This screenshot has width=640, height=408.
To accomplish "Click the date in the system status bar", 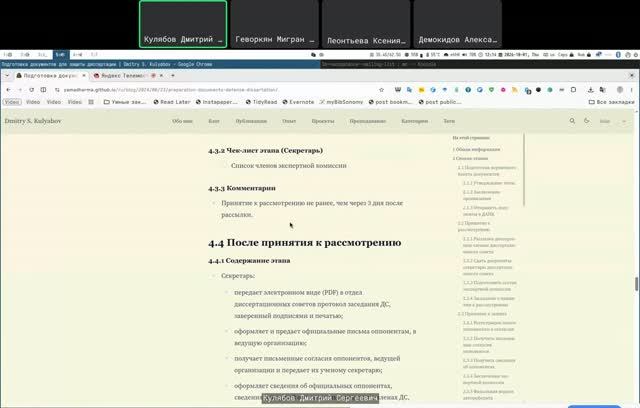I will click(x=518, y=54).
